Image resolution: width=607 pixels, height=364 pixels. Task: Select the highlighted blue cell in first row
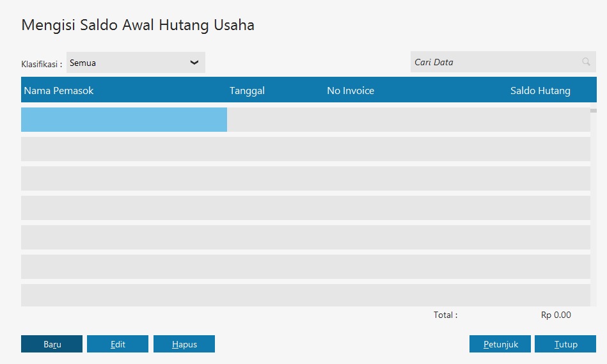pos(124,120)
